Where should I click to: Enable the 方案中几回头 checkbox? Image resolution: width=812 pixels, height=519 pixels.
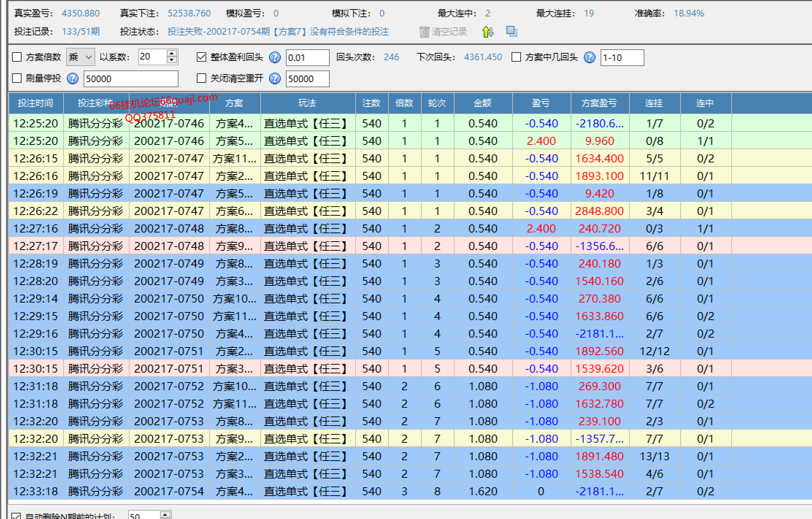coord(516,57)
